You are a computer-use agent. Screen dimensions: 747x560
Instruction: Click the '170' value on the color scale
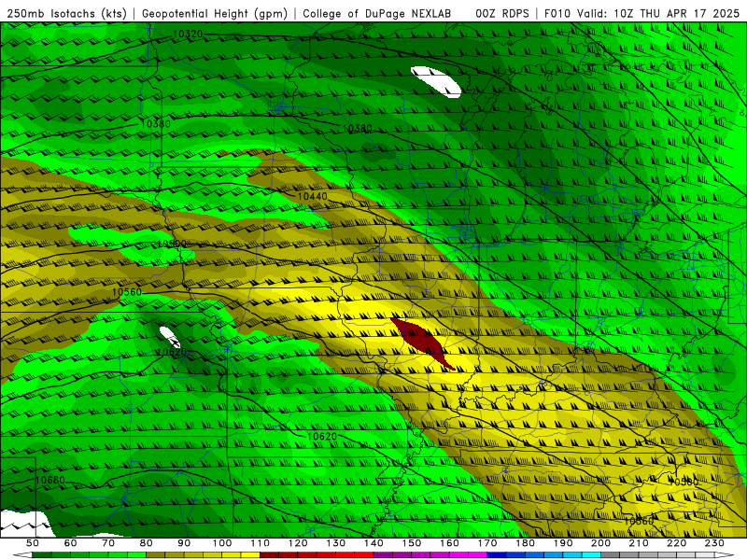(487, 543)
